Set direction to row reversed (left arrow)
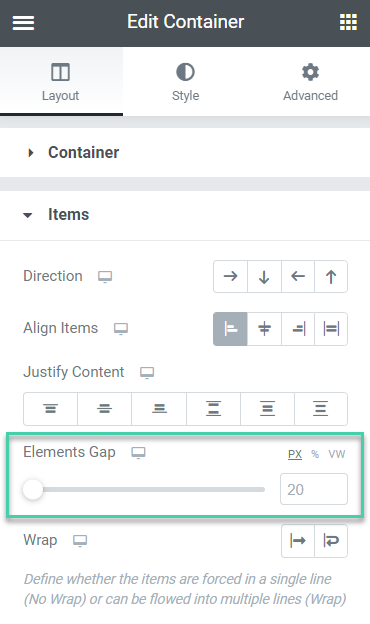Screen dimensions: 370x624 (x=298, y=276)
